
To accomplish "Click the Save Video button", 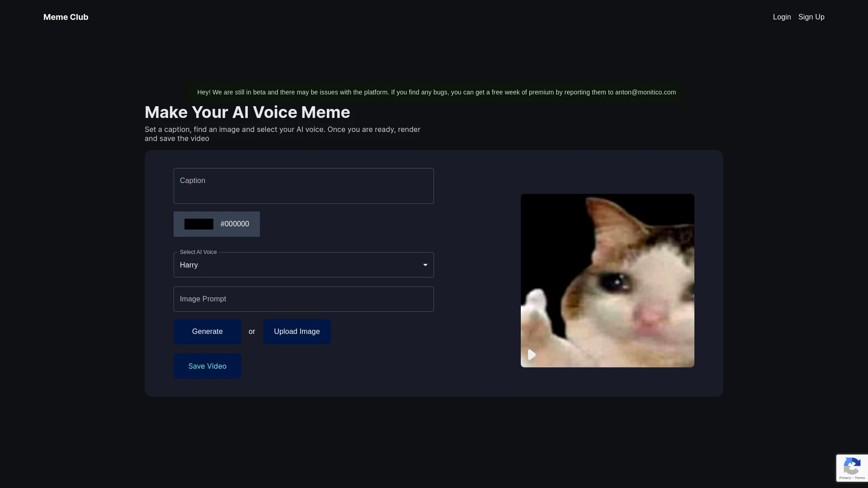I will pyautogui.click(x=208, y=366).
